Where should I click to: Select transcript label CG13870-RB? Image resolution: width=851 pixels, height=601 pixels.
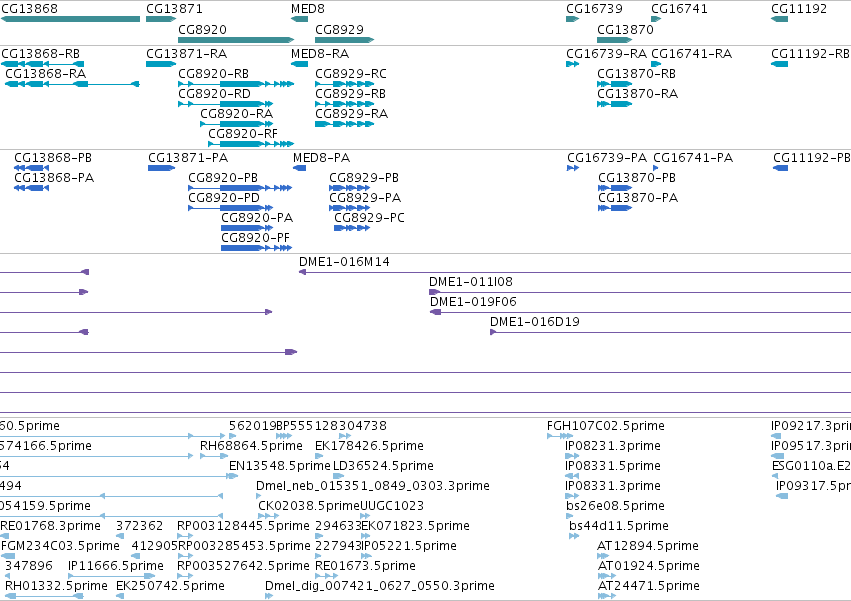point(637,73)
